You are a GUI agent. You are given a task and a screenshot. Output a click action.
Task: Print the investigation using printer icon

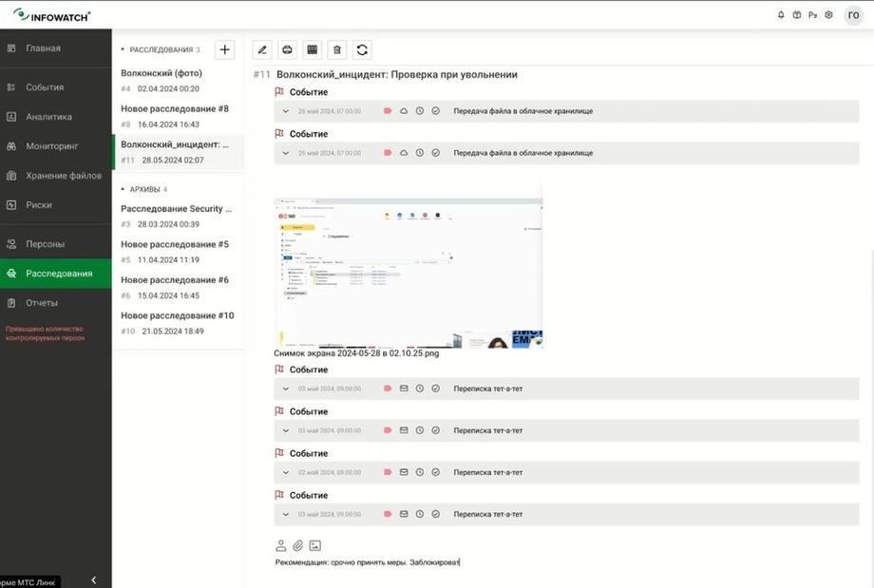287,49
